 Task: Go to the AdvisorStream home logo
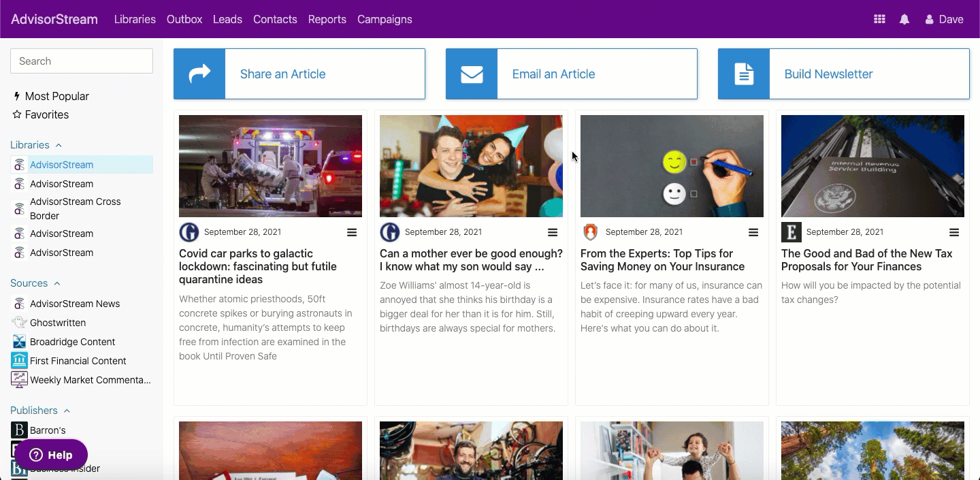pos(54,20)
